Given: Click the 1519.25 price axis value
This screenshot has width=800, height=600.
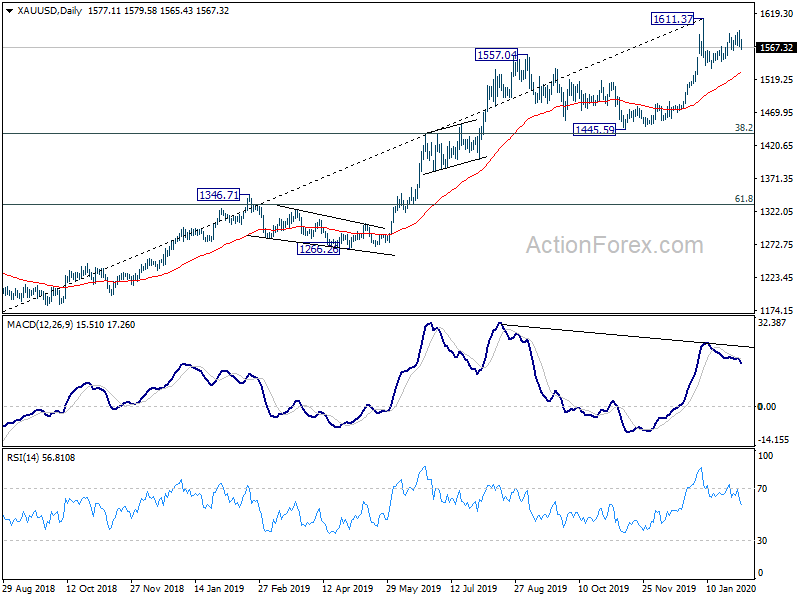Looking at the screenshot, I should [x=777, y=80].
